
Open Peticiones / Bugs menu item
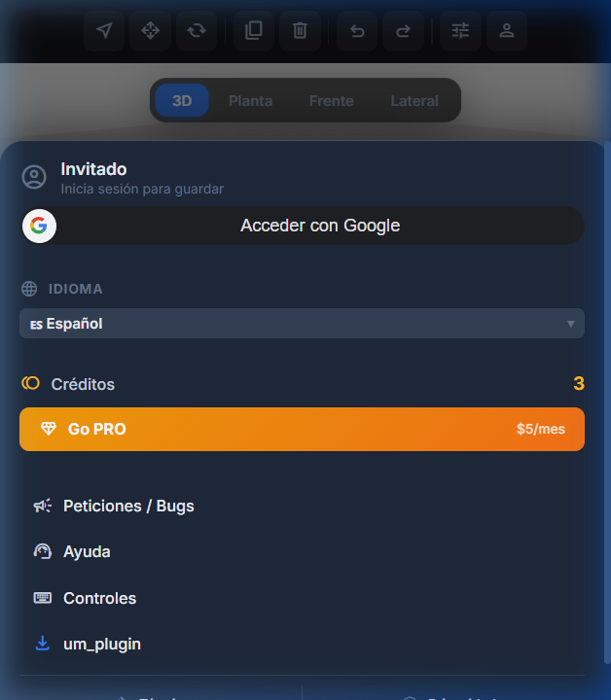(x=127, y=506)
